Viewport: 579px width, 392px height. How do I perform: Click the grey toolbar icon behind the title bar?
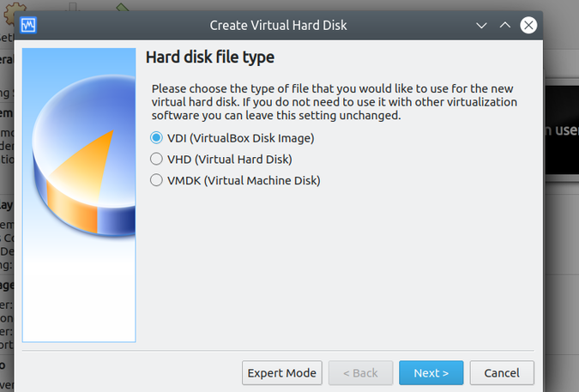[x=71, y=7]
